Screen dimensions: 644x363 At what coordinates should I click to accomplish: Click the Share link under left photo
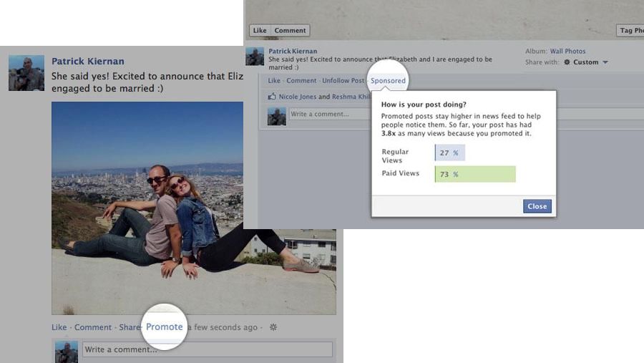point(129,327)
